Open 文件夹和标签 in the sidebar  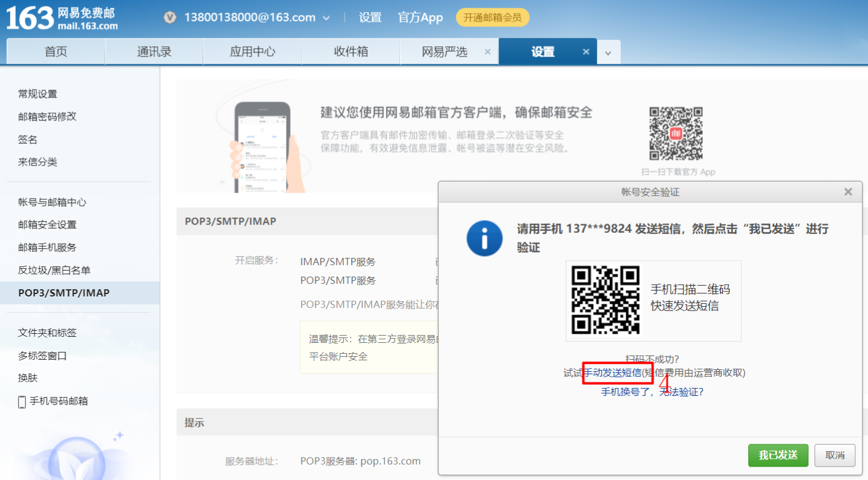48,333
